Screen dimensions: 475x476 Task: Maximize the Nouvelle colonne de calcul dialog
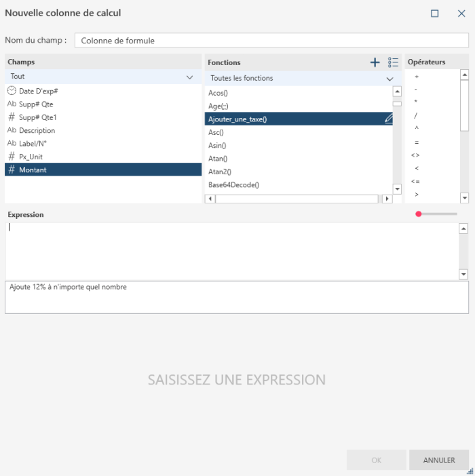tap(435, 13)
